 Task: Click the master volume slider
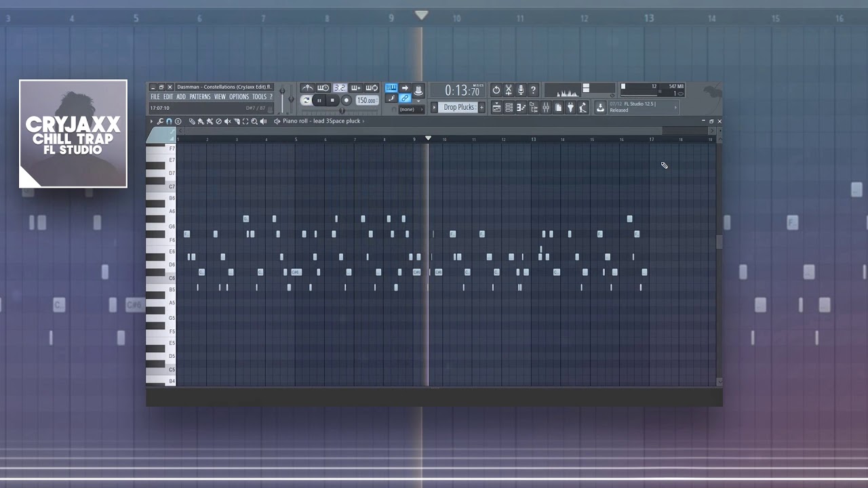pos(282,100)
